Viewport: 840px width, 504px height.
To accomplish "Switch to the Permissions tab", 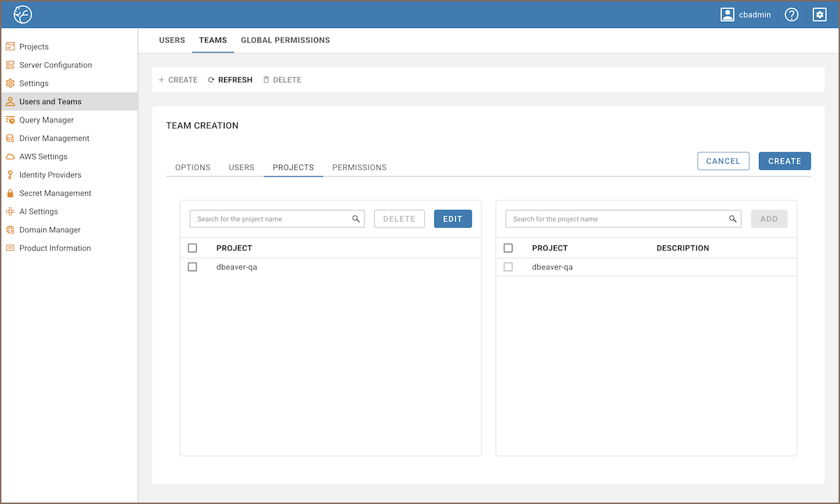I will pos(359,167).
